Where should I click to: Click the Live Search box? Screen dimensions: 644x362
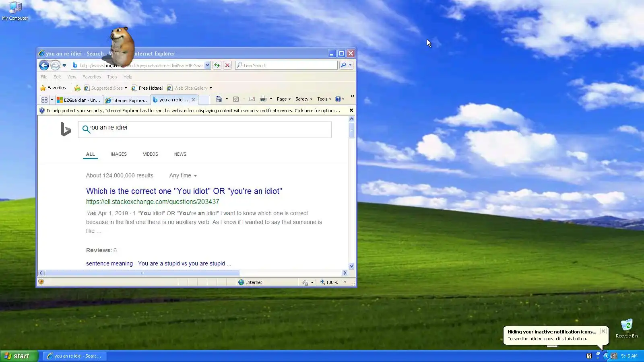click(286, 65)
